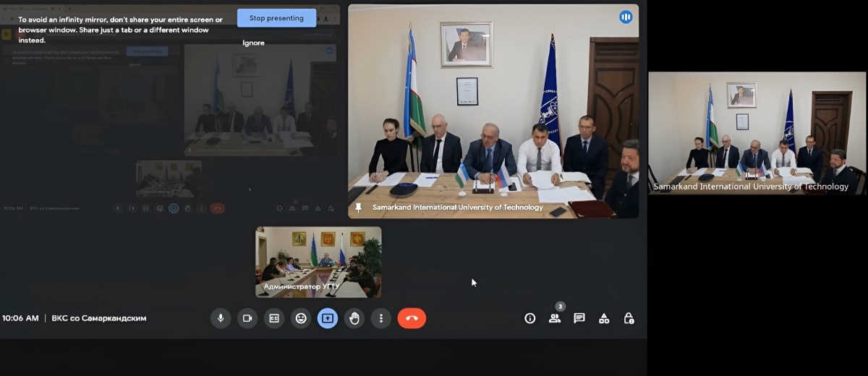This screenshot has width=868, height=376.
Task: Show the participants list with badge 3
Action: (555, 318)
